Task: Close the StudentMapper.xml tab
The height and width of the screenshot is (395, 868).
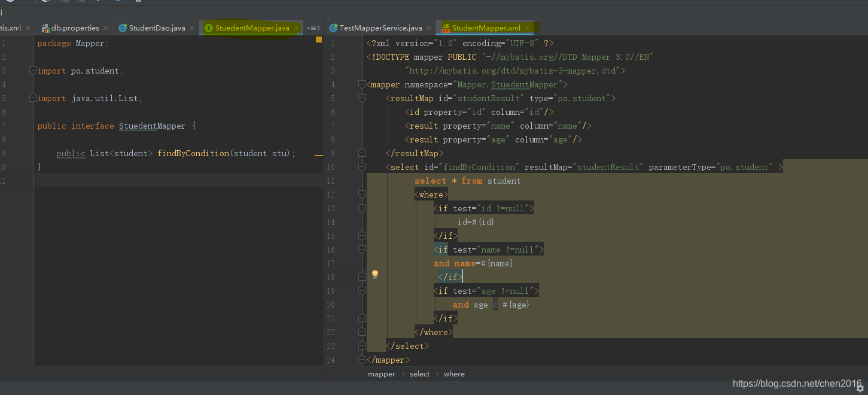Action: (x=527, y=28)
